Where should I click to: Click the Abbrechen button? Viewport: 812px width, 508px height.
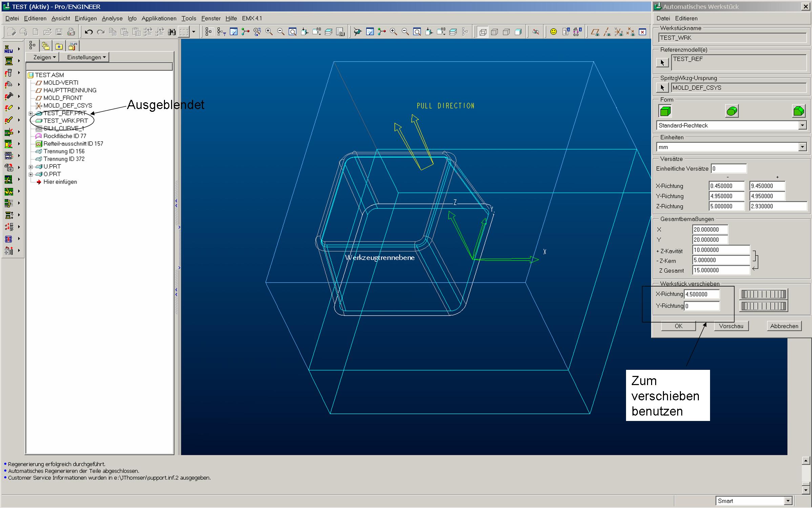pyautogui.click(x=784, y=326)
